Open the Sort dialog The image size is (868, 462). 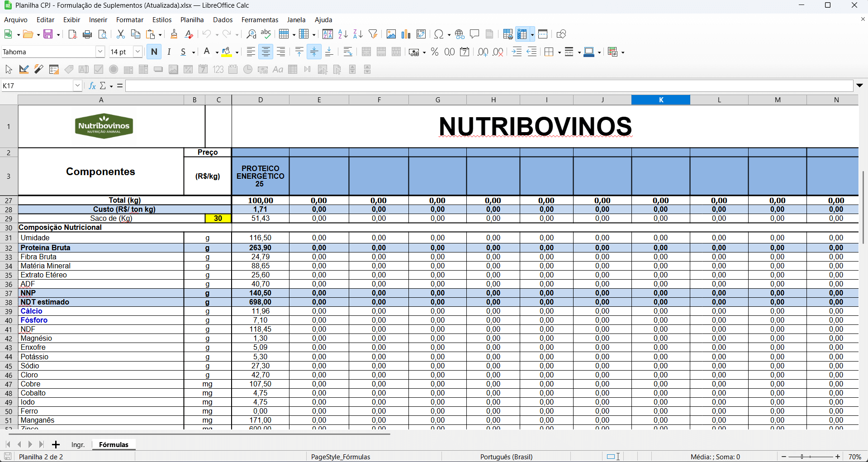tap(328, 34)
